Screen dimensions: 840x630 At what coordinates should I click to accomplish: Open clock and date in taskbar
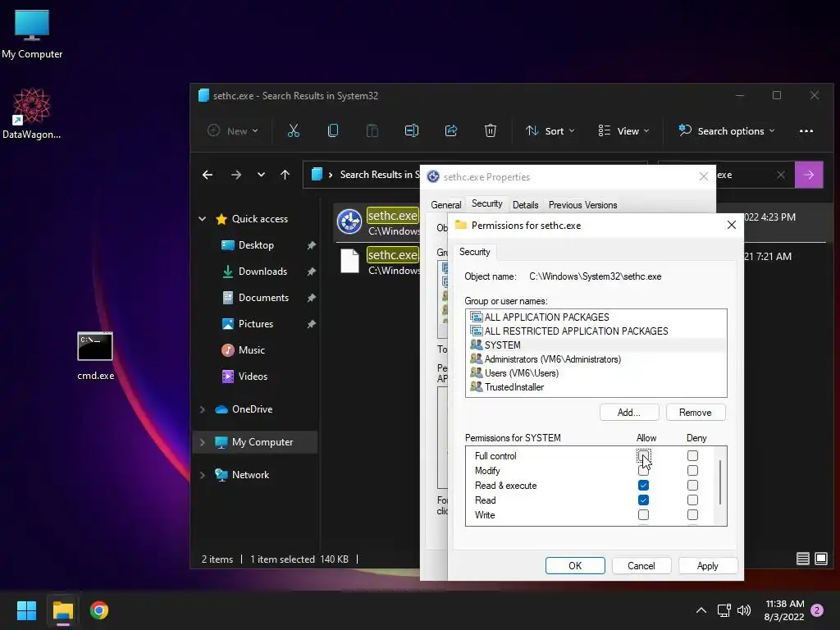coord(784,610)
